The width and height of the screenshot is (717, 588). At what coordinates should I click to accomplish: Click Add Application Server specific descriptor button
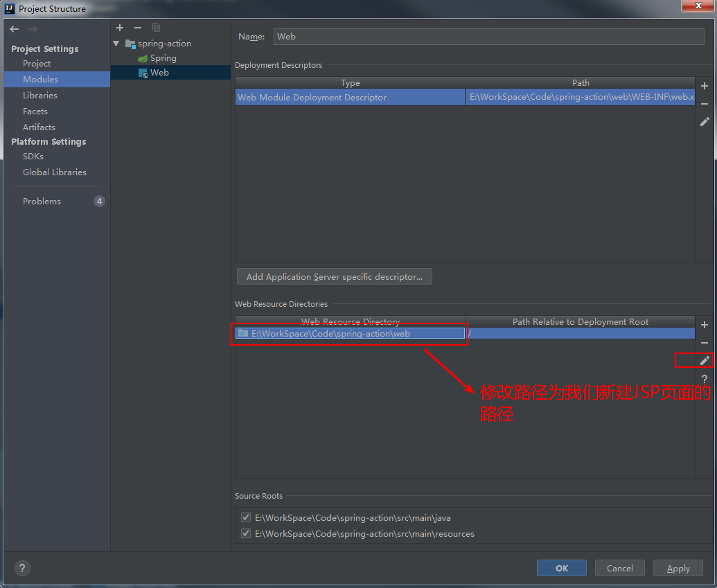(335, 276)
